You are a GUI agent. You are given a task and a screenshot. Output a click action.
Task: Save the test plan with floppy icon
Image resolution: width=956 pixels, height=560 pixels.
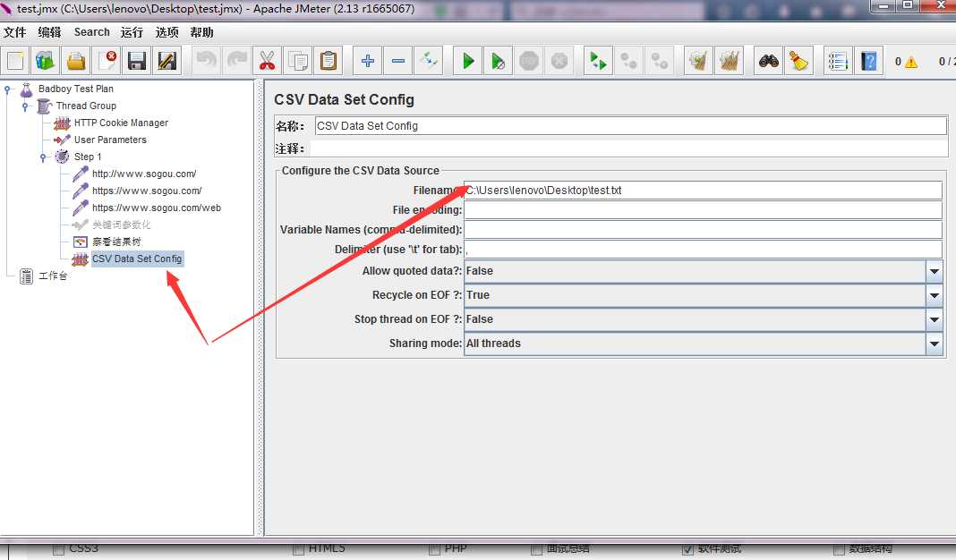[137, 61]
